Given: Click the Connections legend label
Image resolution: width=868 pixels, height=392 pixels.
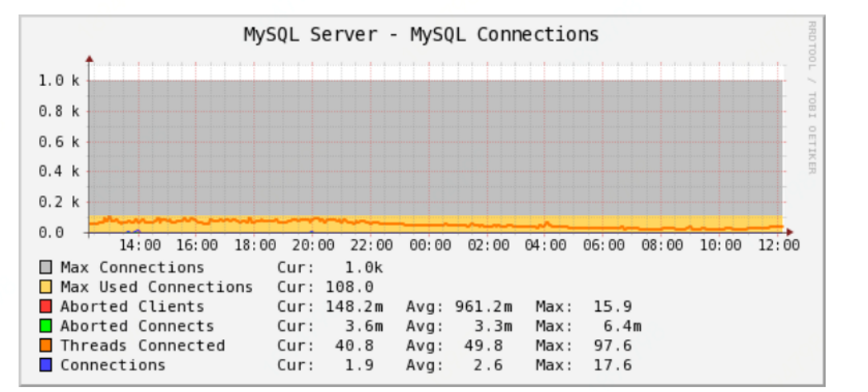Looking at the screenshot, I should point(113,366).
